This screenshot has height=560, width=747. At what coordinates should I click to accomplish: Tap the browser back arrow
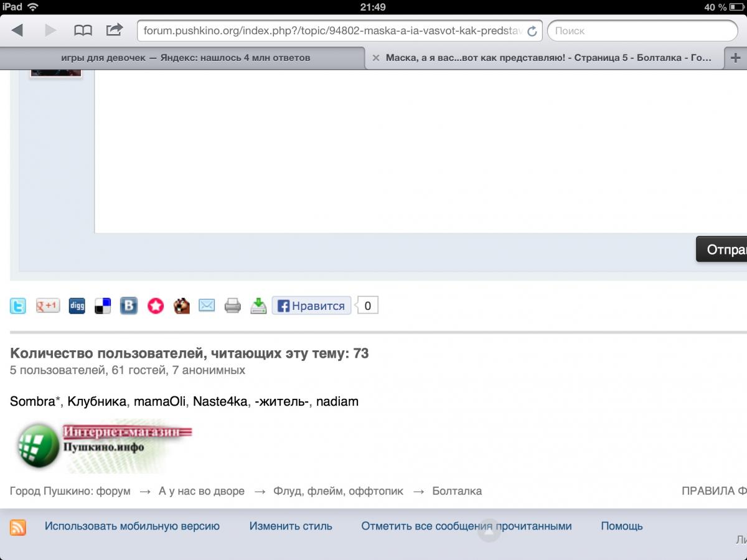17,30
